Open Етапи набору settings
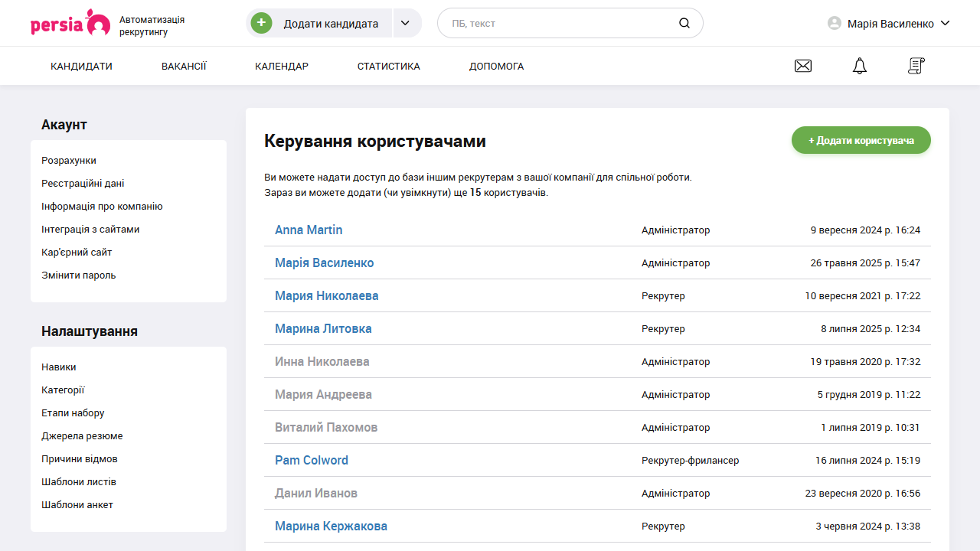This screenshot has width=980, height=551. (73, 412)
